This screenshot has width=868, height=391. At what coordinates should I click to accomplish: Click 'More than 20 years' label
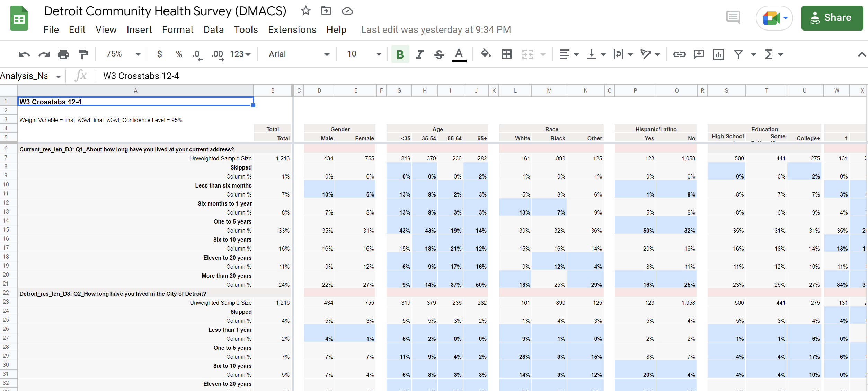(227, 276)
